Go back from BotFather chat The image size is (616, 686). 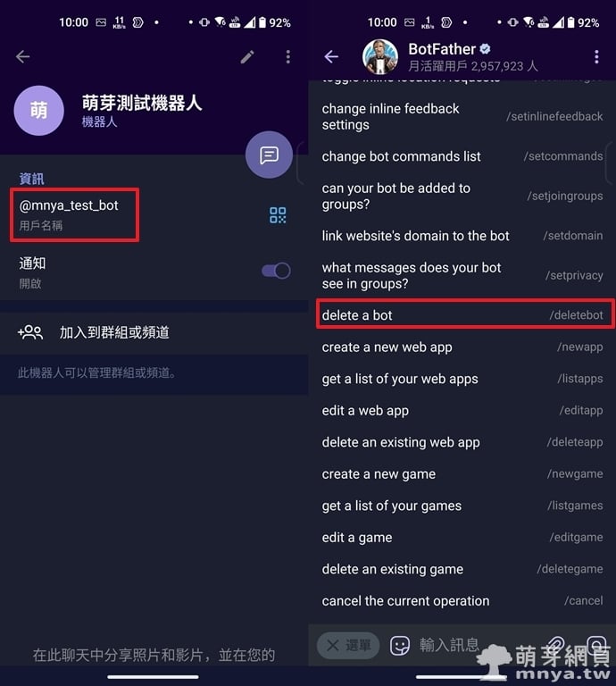331,56
